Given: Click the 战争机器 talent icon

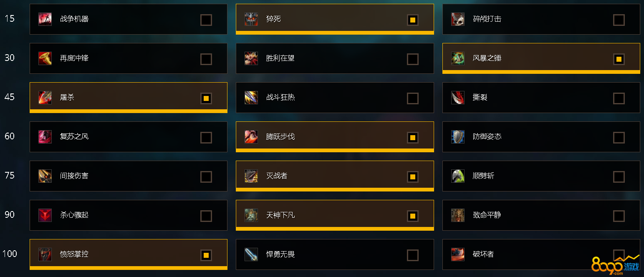Looking at the screenshot, I should click(x=45, y=19).
